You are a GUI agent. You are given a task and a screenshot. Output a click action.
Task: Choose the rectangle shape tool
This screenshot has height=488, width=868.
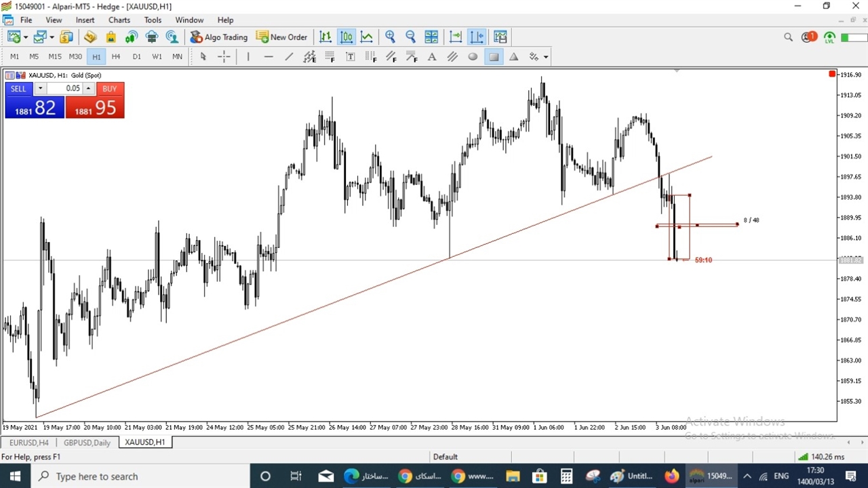click(494, 57)
